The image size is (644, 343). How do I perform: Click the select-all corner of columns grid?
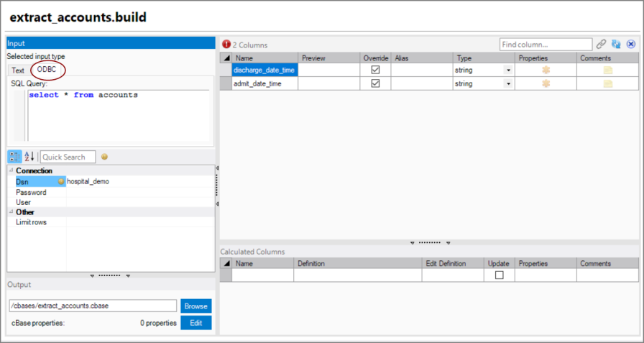coord(226,58)
